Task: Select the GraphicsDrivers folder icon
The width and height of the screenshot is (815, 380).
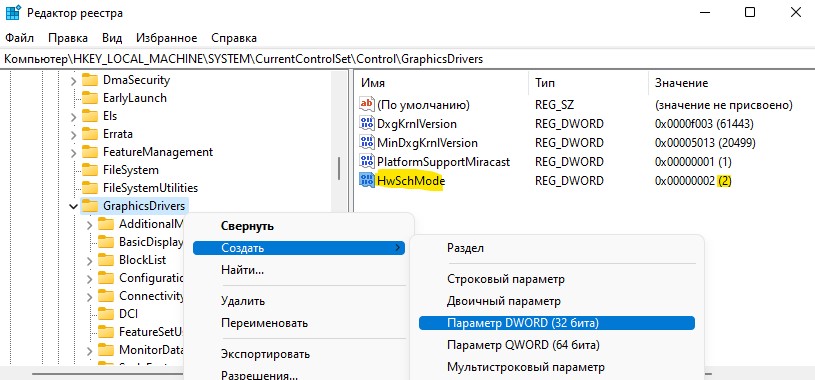Action: click(x=90, y=206)
